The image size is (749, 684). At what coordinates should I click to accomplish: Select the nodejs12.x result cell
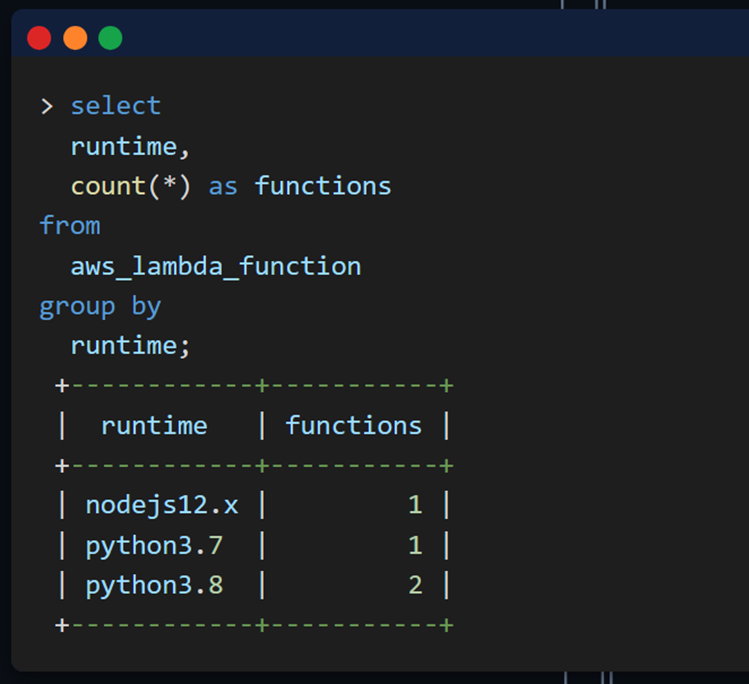point(162,506)
